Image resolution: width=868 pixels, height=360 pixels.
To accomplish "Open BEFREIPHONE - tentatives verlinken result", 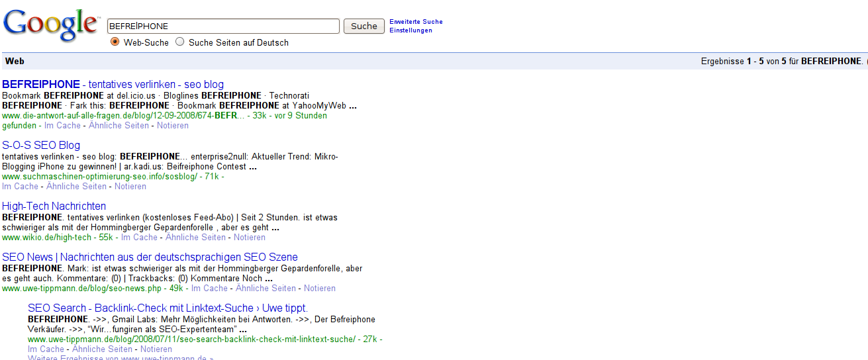I will click(x=113, y=85).
